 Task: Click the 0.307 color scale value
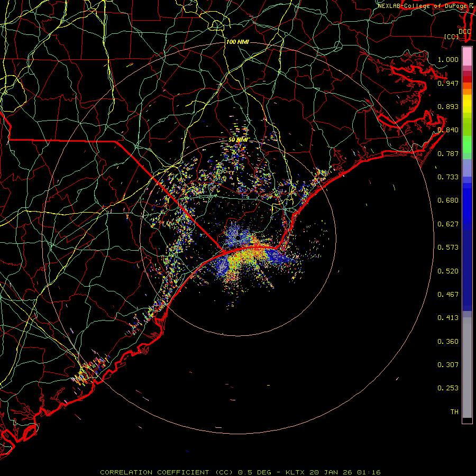tap(448, 365)
